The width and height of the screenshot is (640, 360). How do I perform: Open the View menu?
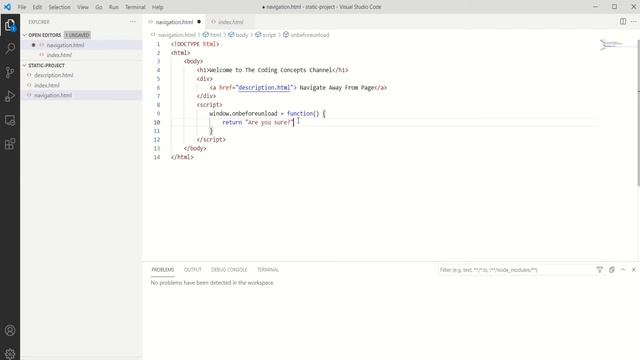click(83, 7)
